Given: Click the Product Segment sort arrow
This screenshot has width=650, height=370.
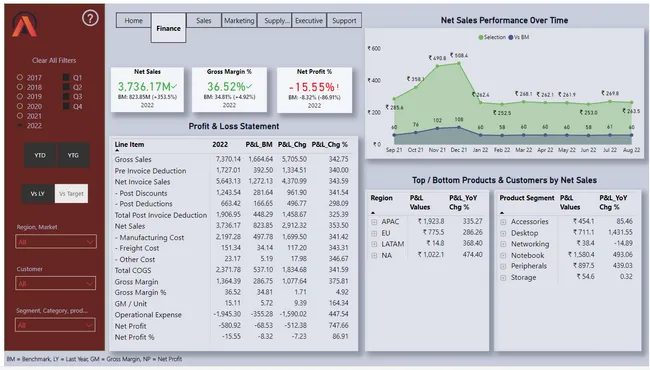Looking at the screenshot, I should pos(502,213).
